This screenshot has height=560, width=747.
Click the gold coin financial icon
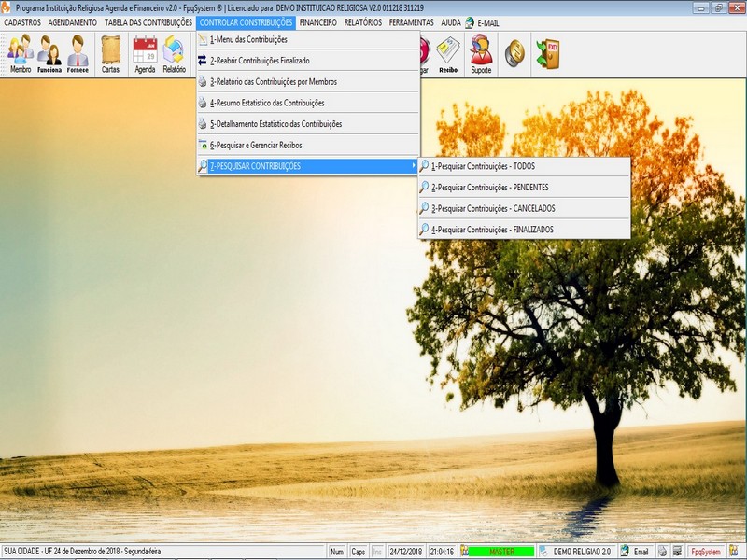[x=515, y=53]
